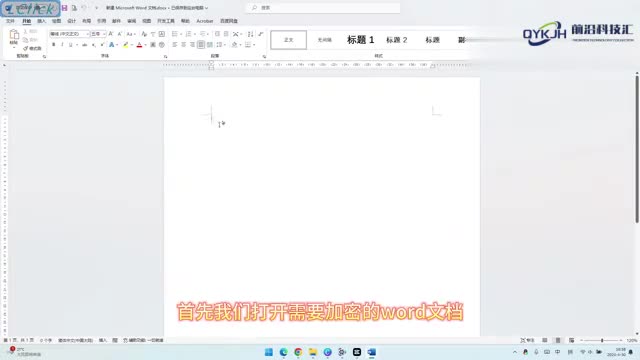Click vertical scrollbar thumb
Viewport: 640px width, 360px height.
pos(637,149)
